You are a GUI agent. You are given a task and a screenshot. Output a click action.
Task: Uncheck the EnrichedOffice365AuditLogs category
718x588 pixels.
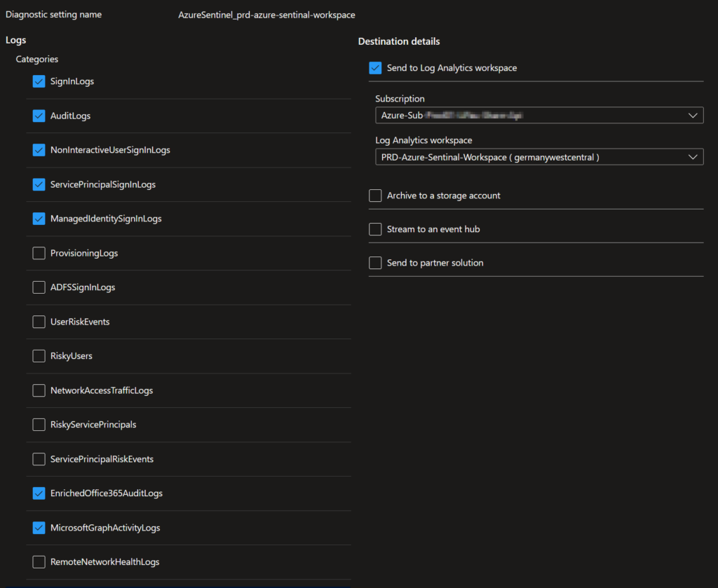39,493
